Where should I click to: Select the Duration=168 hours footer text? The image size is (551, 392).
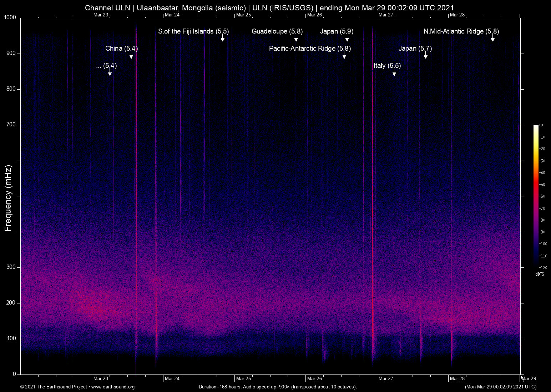[278, 387]
